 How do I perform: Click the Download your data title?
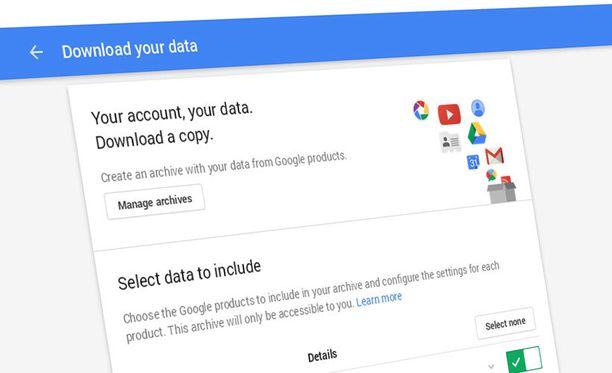[x=130, y=49]
